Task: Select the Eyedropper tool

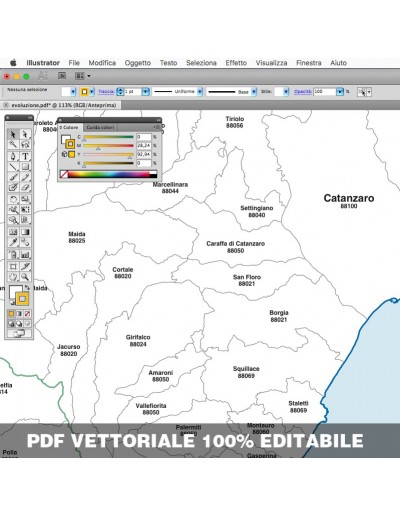Action: (13, 242)
